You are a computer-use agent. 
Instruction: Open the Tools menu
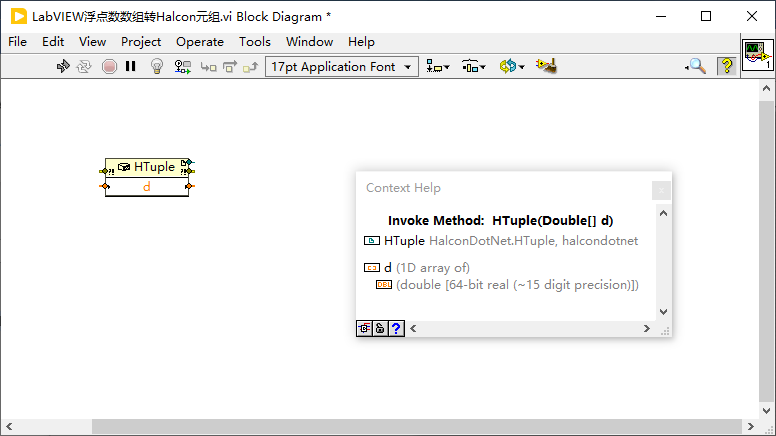click(x=255, y=42)
